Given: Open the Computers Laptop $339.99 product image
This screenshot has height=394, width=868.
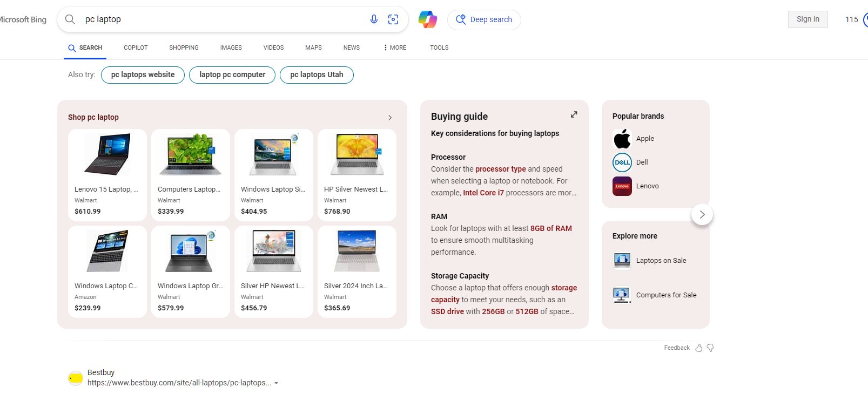Looking at the screenshot, I should point(191,155).
